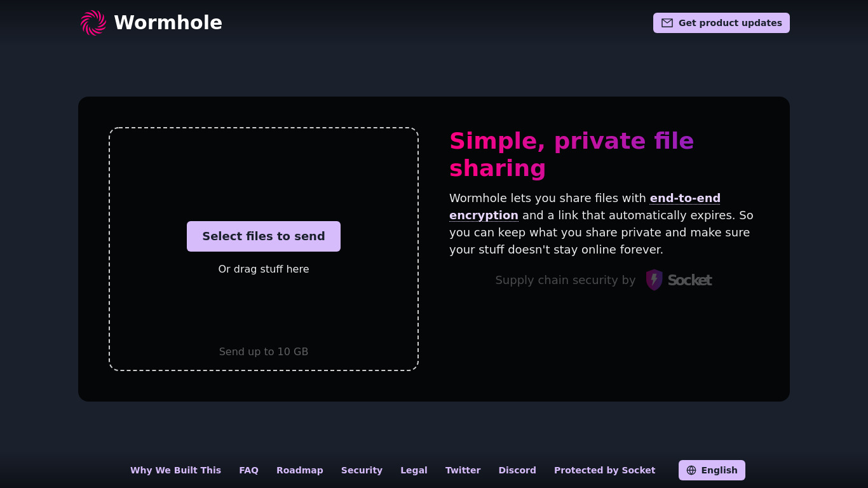Screen dimensions: 868x488
Task: Visit the Twitter footer link
Action: [x=463, y=470]
